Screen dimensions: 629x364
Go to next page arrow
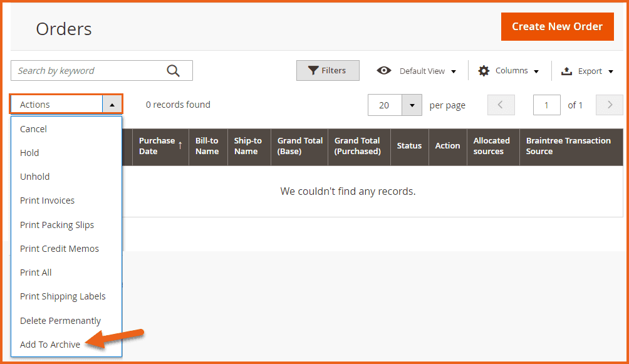tap(609, 105)
